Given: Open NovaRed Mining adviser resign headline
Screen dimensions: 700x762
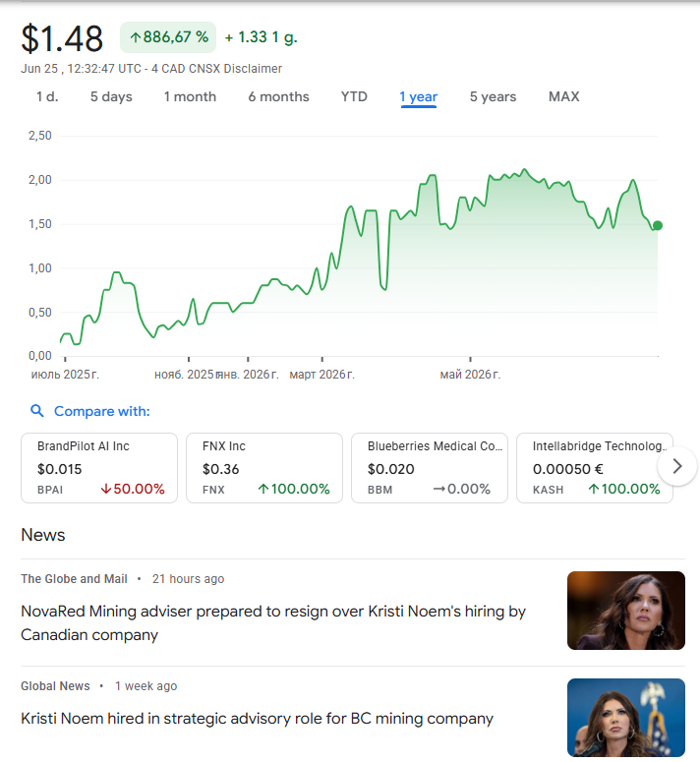Looking at the screenshot, I should click(273, 623).
